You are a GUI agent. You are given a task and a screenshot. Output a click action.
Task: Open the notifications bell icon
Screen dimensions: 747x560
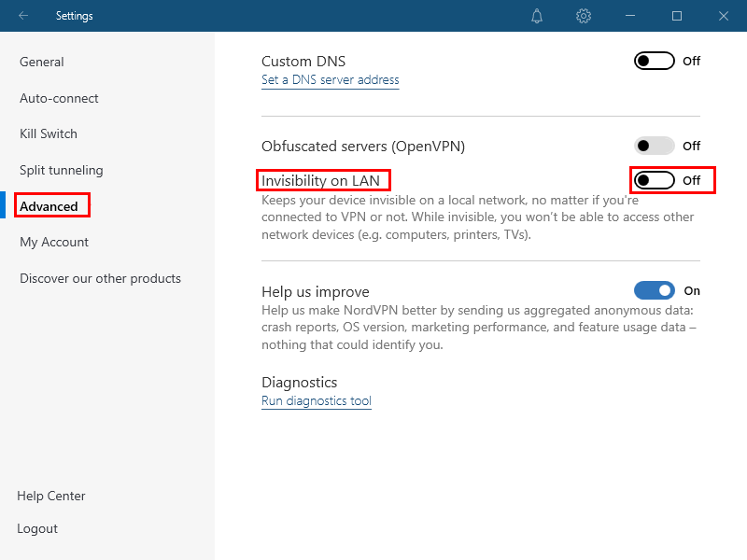[x=537, y=16]
